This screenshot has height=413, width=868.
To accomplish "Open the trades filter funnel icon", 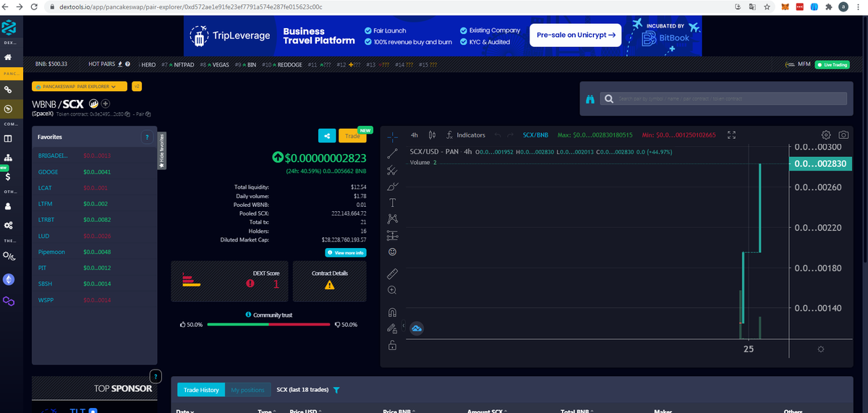I will pos(336,390).
